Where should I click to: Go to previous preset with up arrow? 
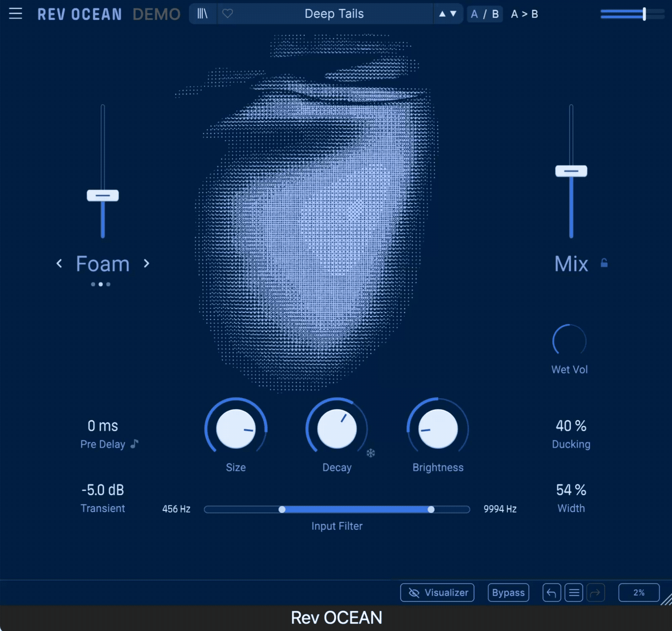442,14
